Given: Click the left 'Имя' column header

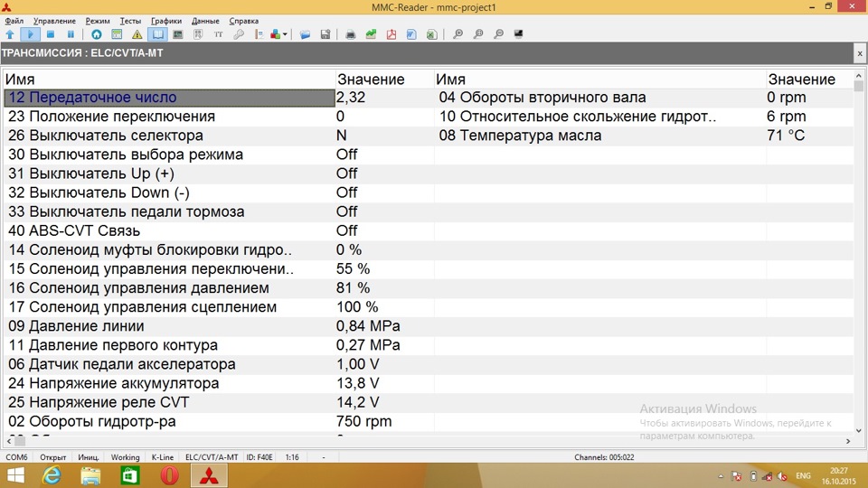Looking at the screenshot, I should [x=169, y=80].
